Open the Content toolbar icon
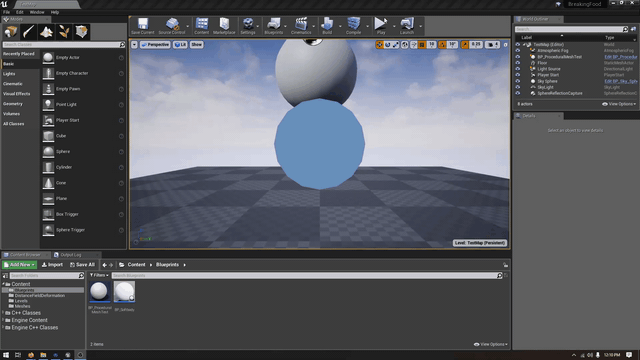 (202, 26)
